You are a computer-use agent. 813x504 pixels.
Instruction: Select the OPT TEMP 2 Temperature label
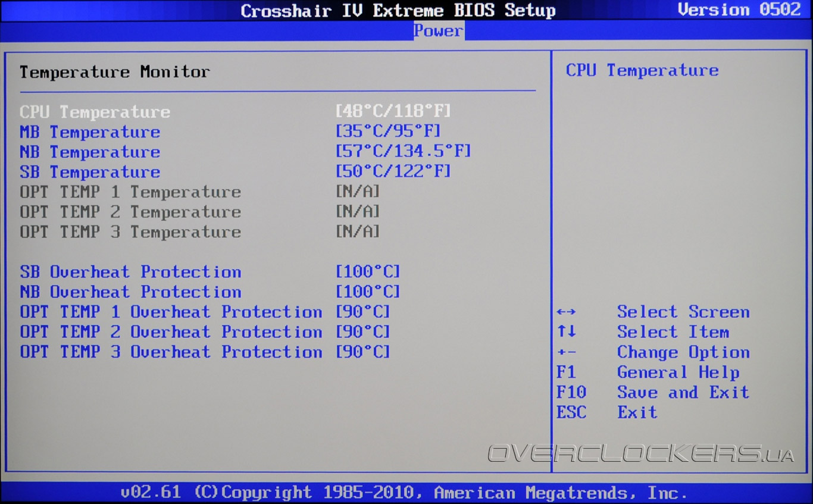130,212
